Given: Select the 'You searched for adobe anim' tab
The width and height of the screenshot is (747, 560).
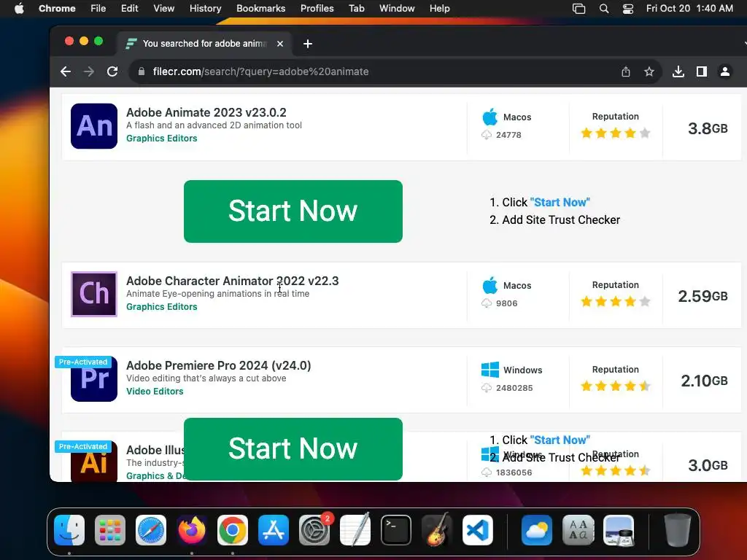Looking at the screenshot, I should coord(205,43).
